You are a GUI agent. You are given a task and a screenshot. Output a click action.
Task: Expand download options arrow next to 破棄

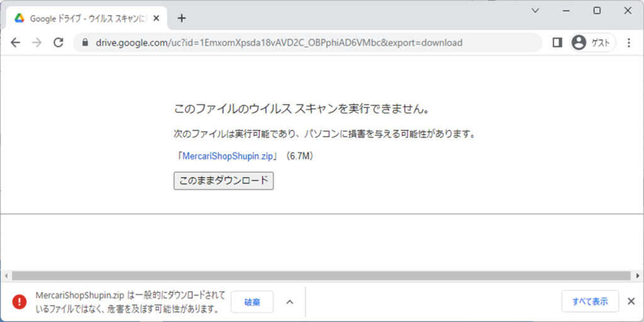click(289, 302)
